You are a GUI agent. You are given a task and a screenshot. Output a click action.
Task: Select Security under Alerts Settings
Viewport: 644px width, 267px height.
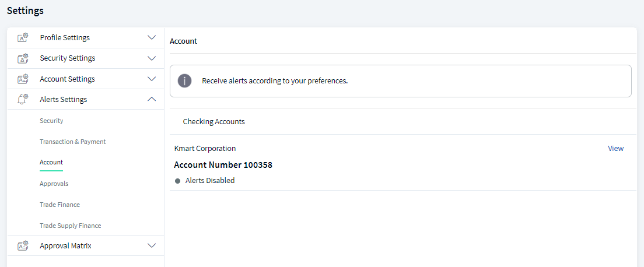(51, 121)
